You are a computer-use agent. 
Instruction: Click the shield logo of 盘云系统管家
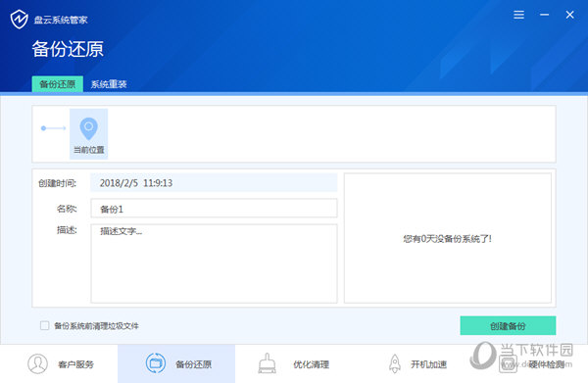point(20,20)
